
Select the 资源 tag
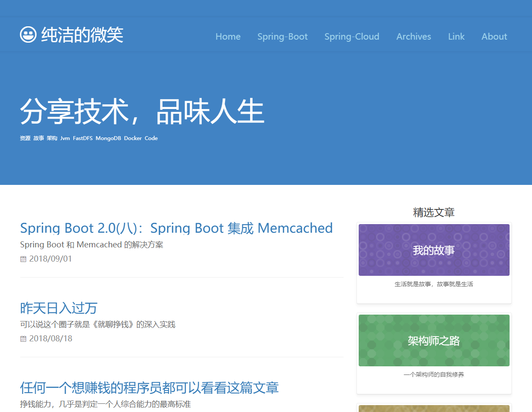click(25, 138)
